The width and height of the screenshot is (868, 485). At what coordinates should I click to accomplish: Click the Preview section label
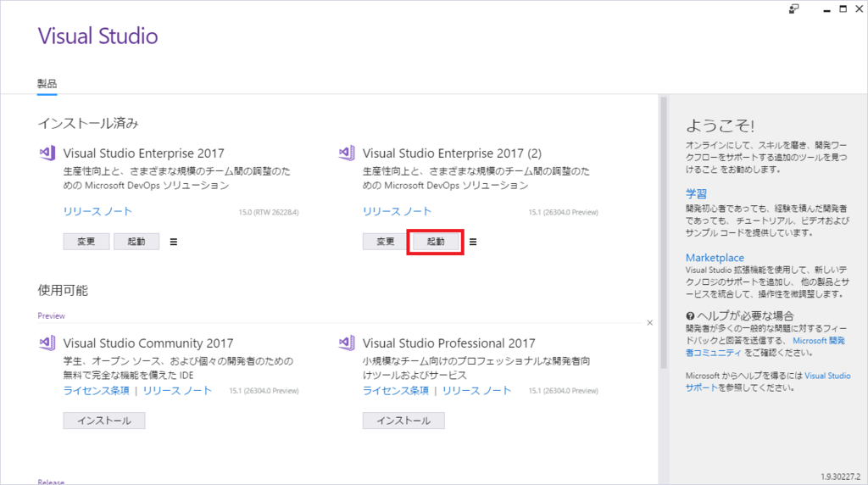[x=52, y=315]
